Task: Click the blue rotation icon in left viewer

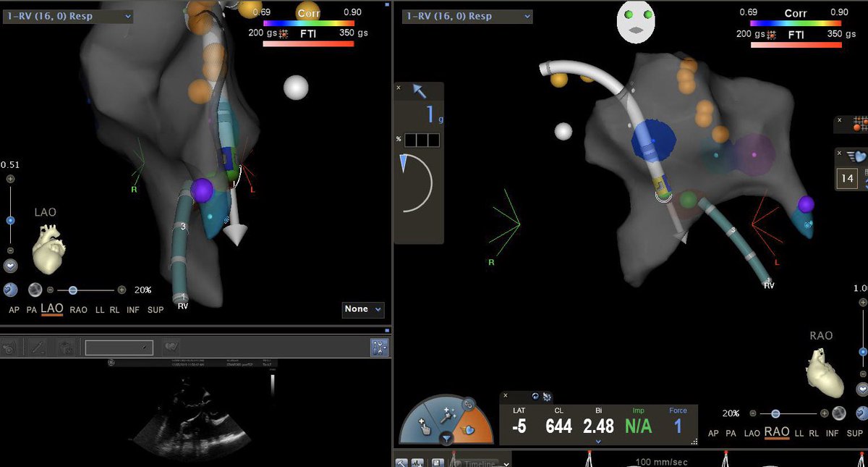Action: pyautogui.click(x=10, y=290)
